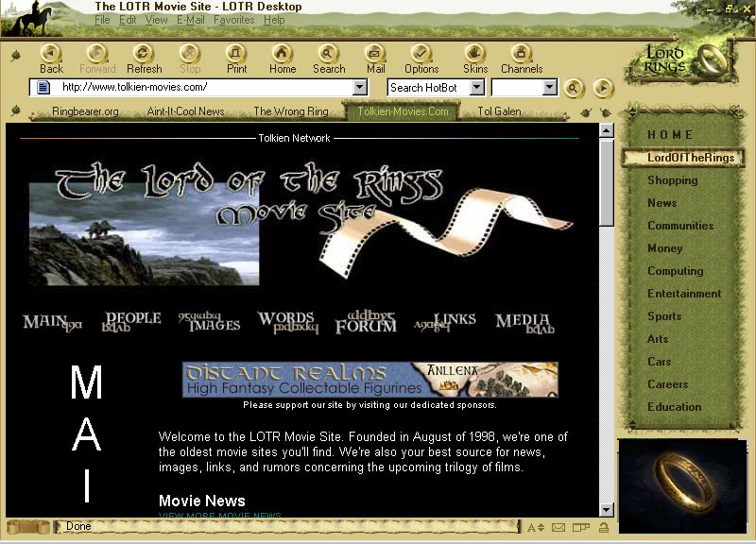Screen dimensions: 756x544
Task: Switch to the Tol Galen tab
Action: (x=499, y=111)
